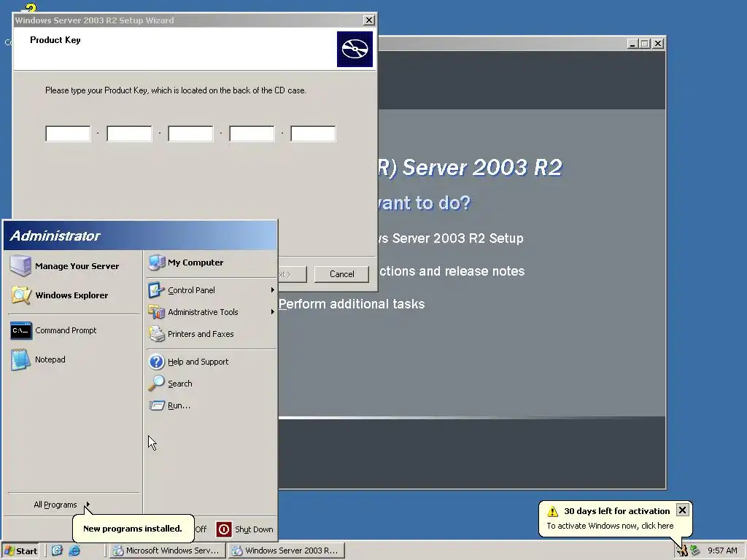The image size is (747, 560).
Task: Open Administrative Tools icon
Action: click(156, 312)
